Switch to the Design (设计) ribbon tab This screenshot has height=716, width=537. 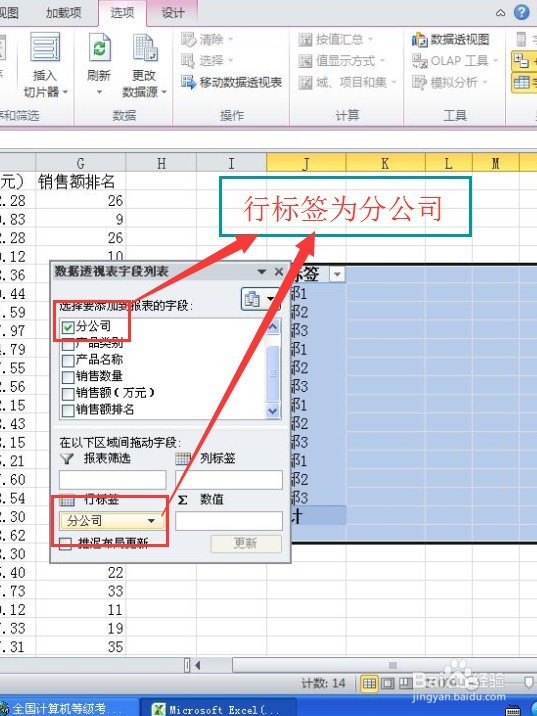coord(173,13)
